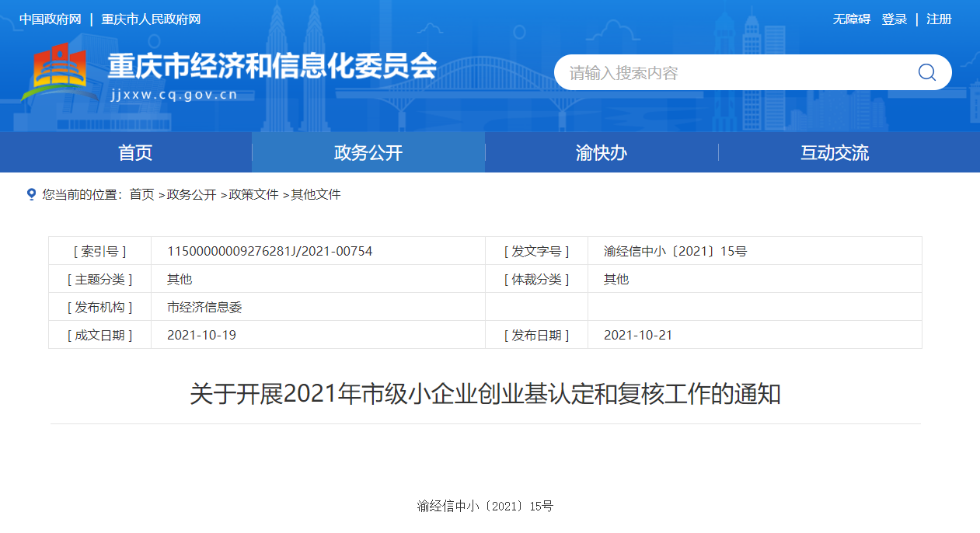Open the 中国政府网 link
The width and height of the screenshot is (980, 533).
click(x=51, y=19)
